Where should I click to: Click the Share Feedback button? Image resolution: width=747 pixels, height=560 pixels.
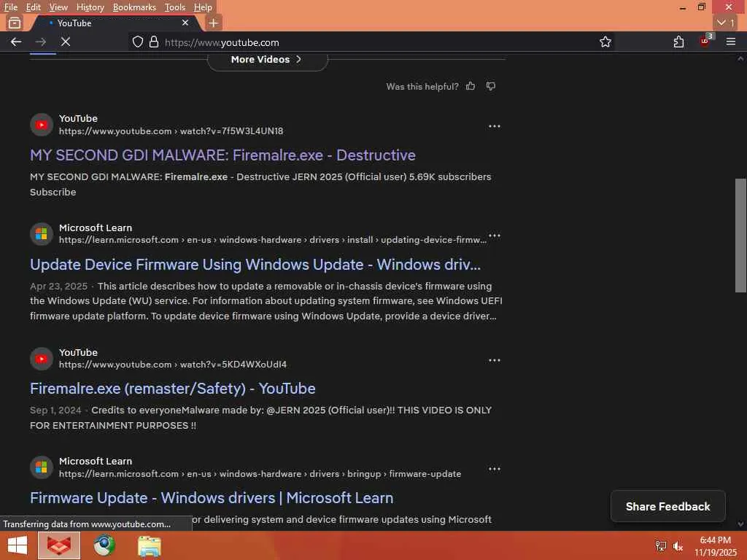(x=667, y=506)
